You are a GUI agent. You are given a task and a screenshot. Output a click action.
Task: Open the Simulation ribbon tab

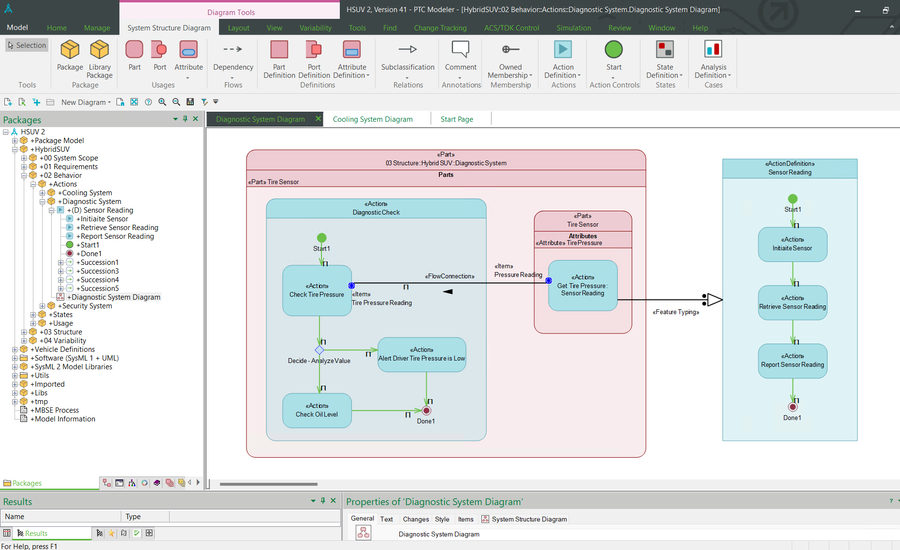point(573,28)
